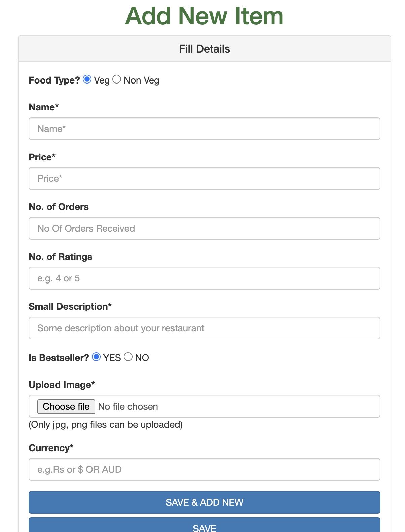Click the No. of Ratings input box
The width and height of the screenshot is (405, 532).
click(x=204, y=278)
